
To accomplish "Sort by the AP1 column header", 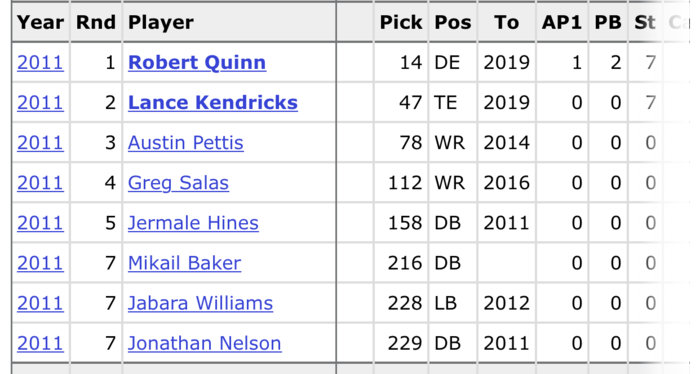I will coord(562,22).
